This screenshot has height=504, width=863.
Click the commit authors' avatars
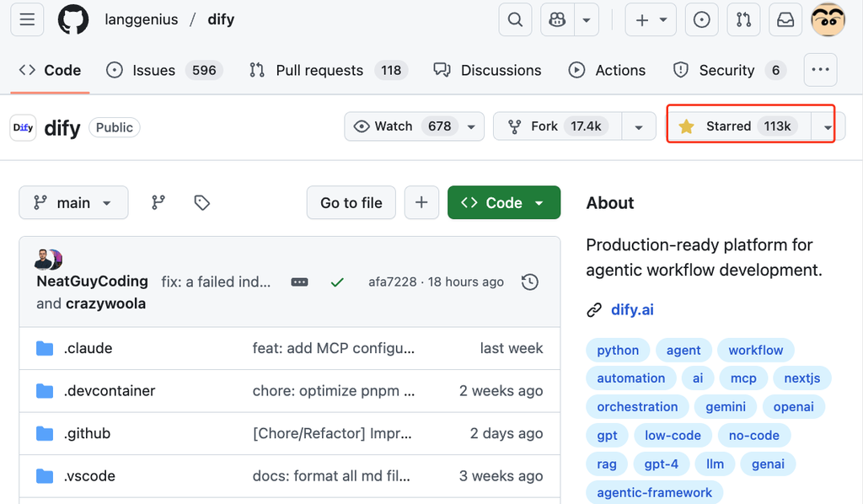48,259
